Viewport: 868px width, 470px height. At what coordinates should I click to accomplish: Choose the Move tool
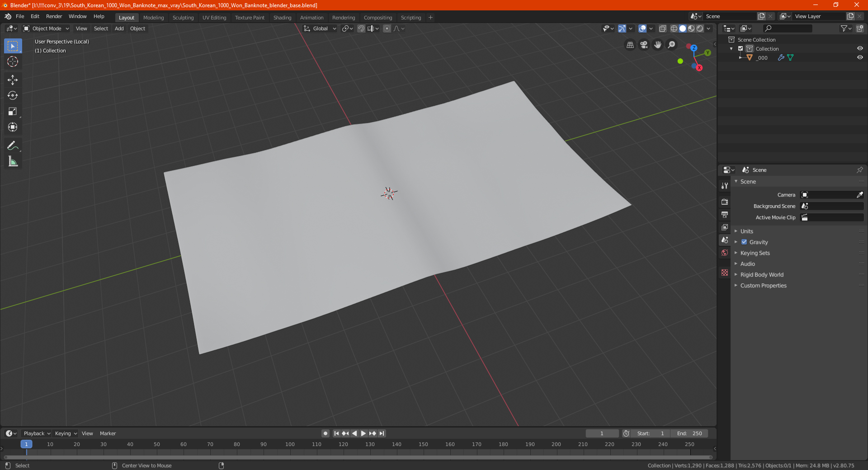coord(13,80)
